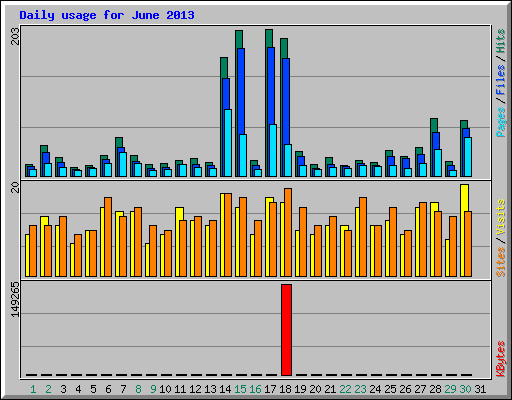
Task: Click the "20" axis label of the middle chart
Action: point(15,187)
